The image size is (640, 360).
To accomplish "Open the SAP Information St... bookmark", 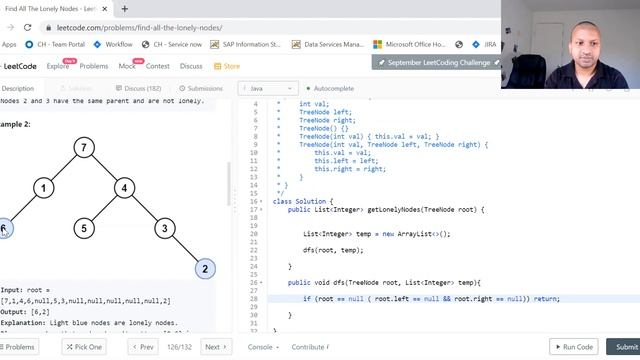I will coord(245,44).
